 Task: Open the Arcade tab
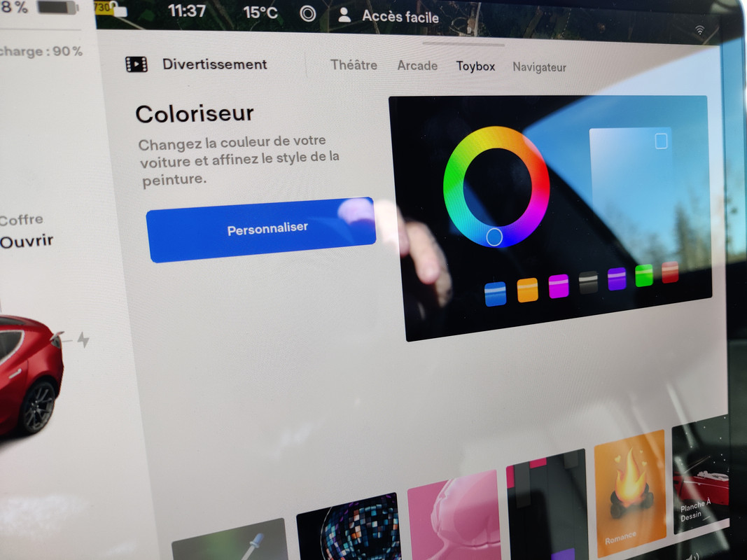417,65
